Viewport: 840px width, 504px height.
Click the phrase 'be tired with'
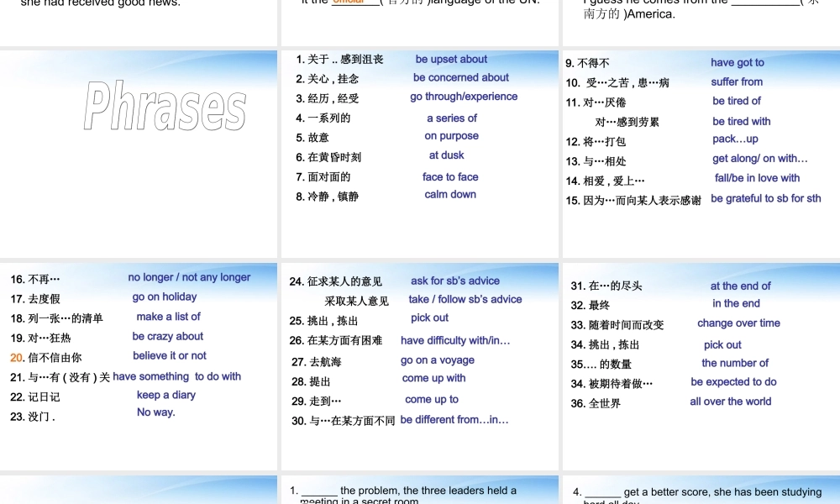[x=742, y=121]
